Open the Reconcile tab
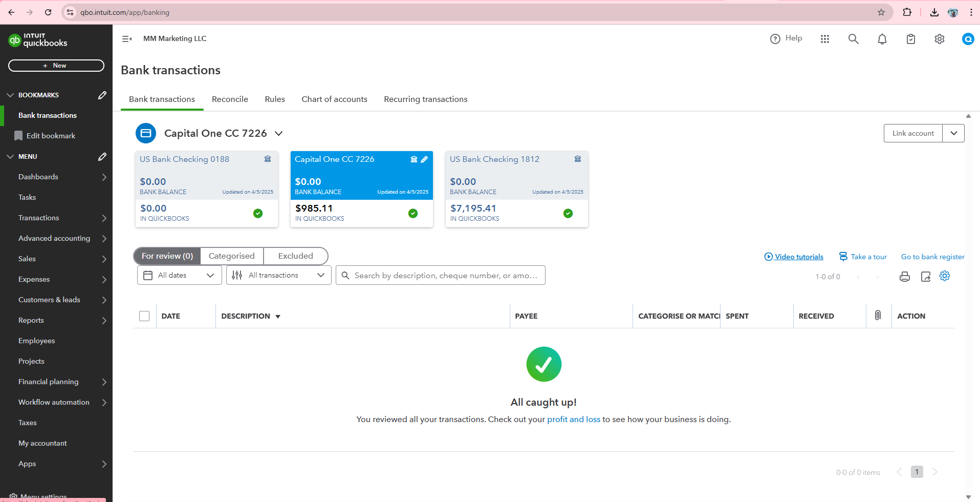Screen dimensions: 980x502 click(x=230, y=99)
